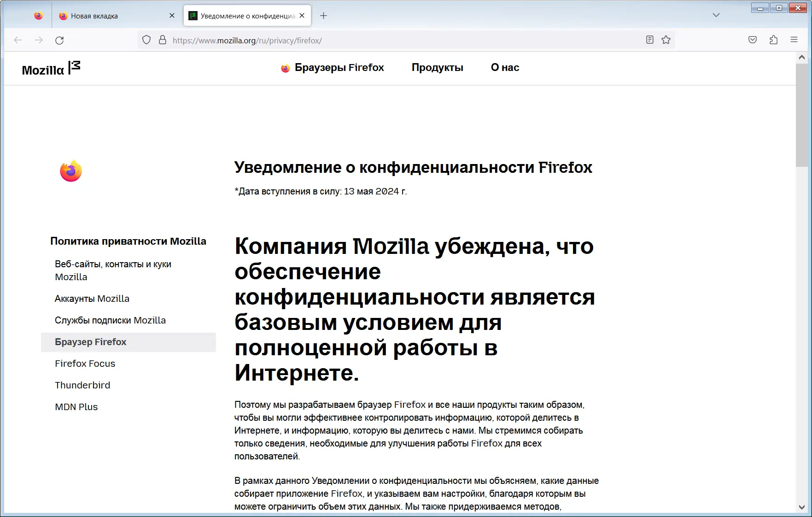Bookmark this page with the star icon

pyautogui.click(x=666, y=40)
